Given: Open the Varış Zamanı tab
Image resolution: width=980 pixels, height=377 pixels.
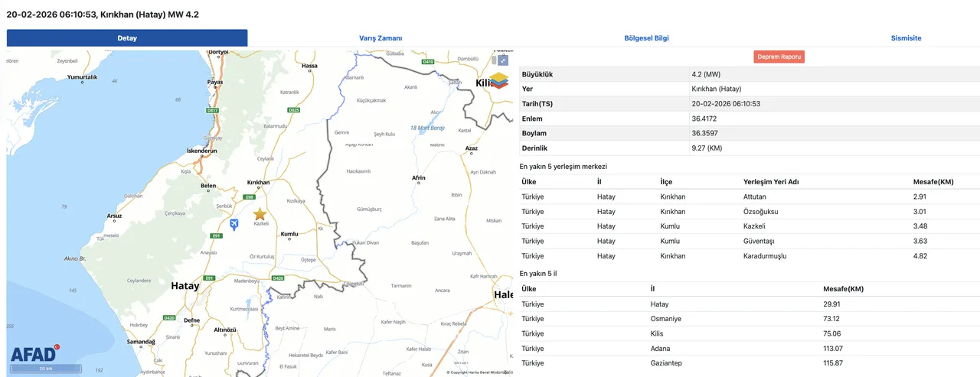Looking at the screenshot, I should (381, 37).
